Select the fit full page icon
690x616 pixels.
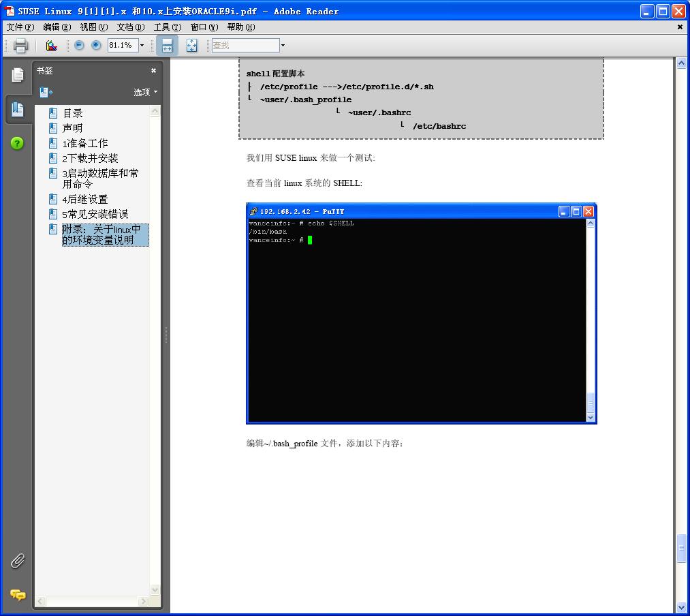coord(192,46)
